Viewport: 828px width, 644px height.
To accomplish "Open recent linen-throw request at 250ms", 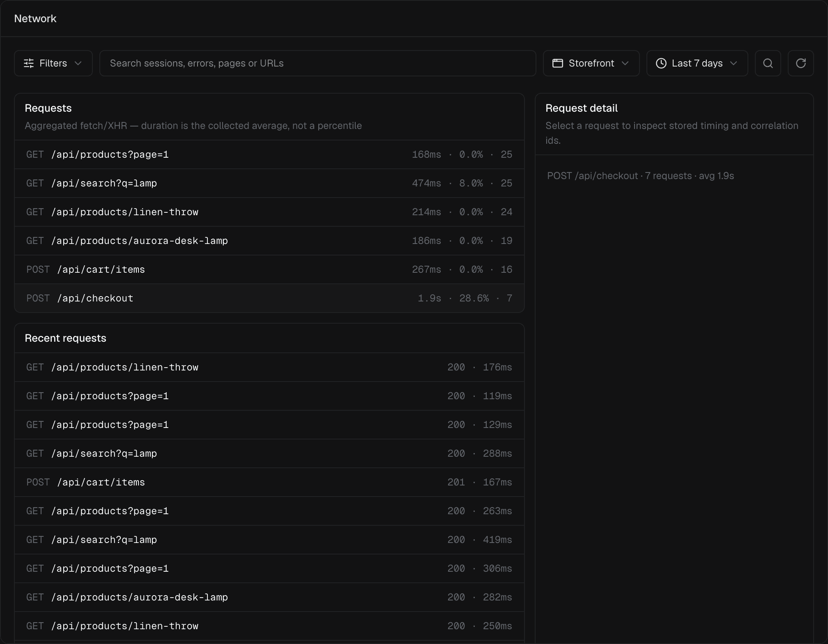I will pyautogui.click(x=269, y=626).
